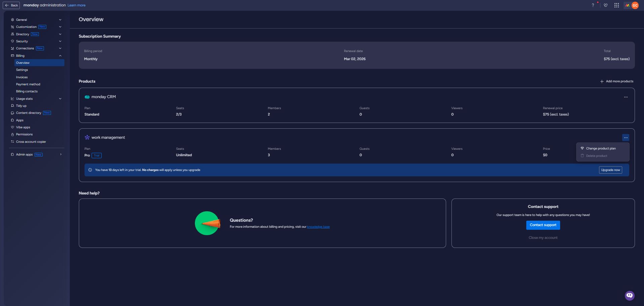Open the apps grid switcher icon
The height and width of the screenshot is (306, 644).
[x=616, y=5]
